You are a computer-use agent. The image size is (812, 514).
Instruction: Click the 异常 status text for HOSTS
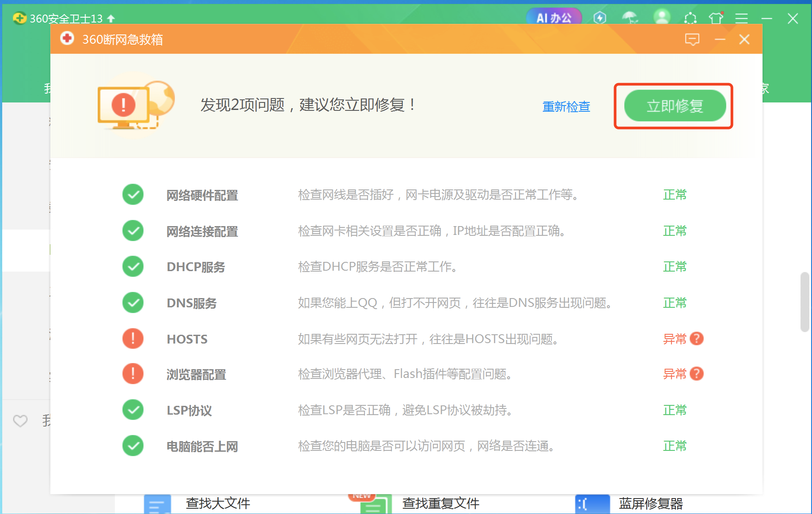pos(675,339)
